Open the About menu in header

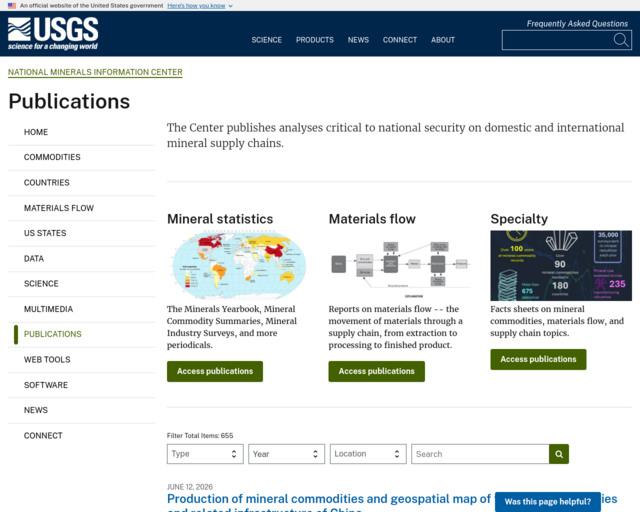pyautogui.click(x=443, y=40)
